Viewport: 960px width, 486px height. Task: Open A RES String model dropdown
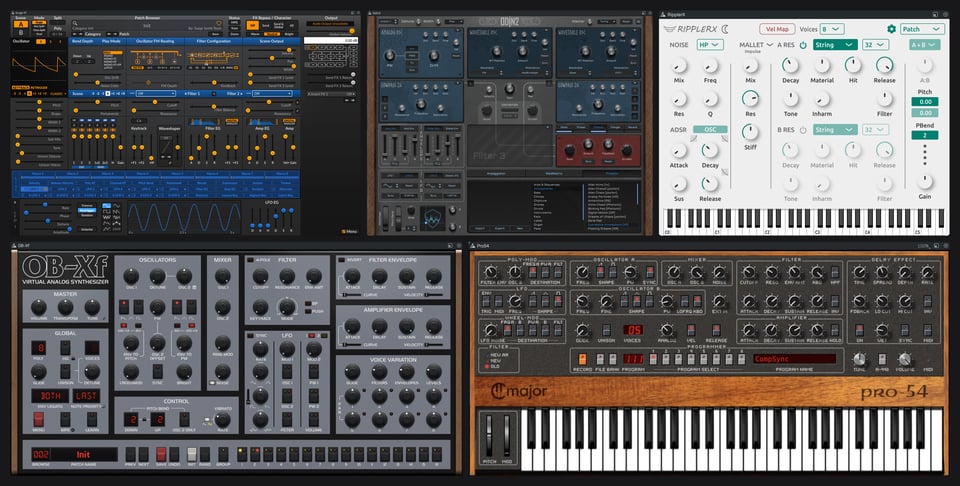pyautogui.click(x=835, y=45)
